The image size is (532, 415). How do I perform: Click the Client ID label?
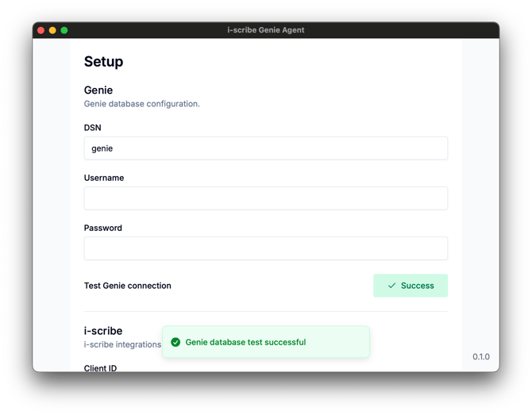(x=100, y=368)
